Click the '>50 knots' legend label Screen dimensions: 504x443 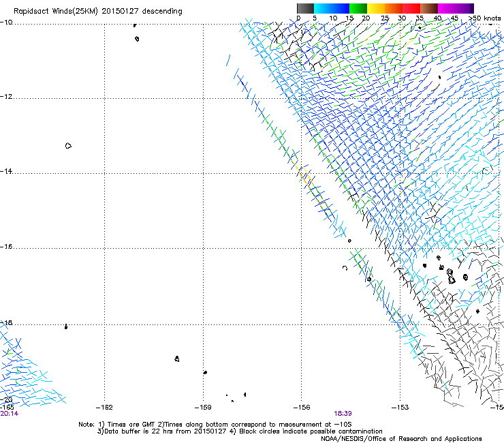(484, 18)
